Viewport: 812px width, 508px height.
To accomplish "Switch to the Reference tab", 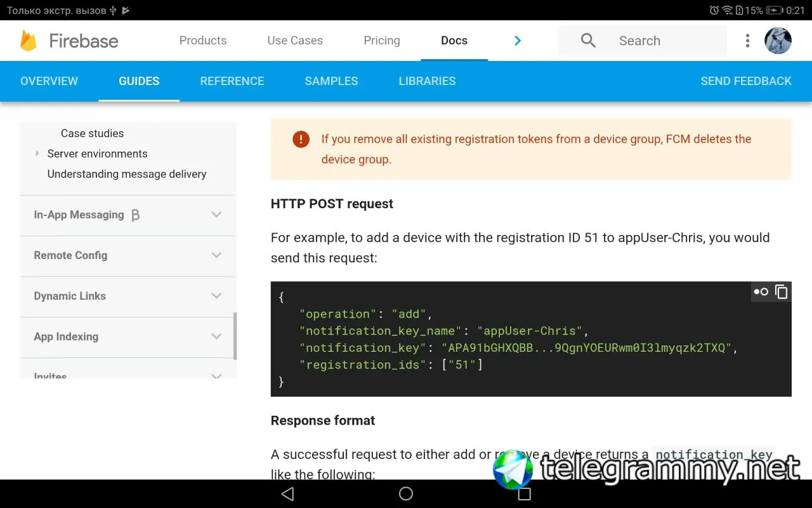I will (x=232, y=81).
